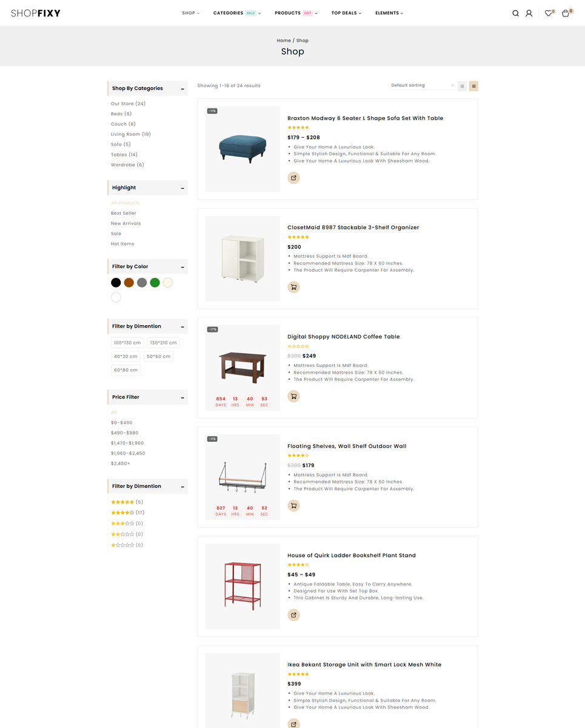Switch to grid view layout
The width and height of the screenshot is (585, 728).
coord(462,86)
